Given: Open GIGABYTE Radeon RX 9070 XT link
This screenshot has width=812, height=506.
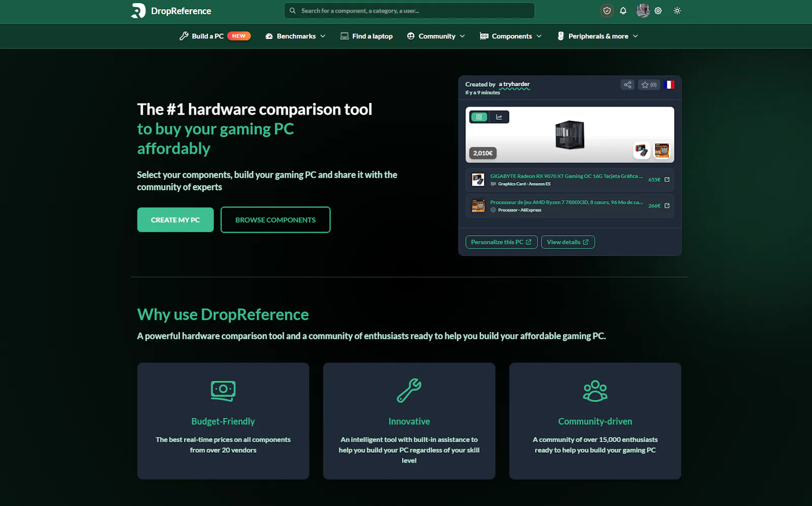Looking at the screenshot, I should coord(566,176).
